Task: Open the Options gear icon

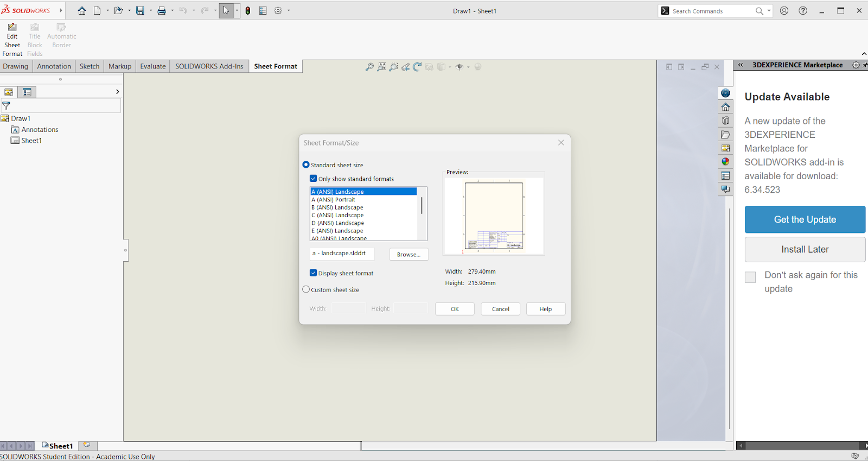Action: pos(278,11)
